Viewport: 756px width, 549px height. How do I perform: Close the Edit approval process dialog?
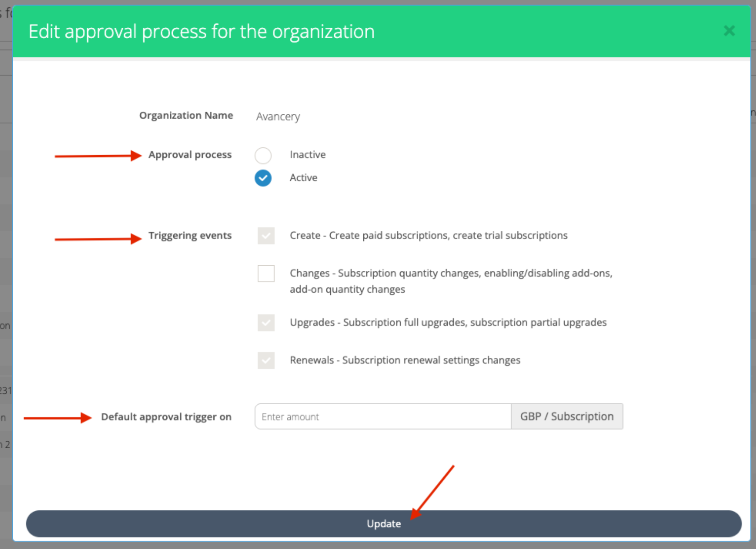click(x=729, y=31)
